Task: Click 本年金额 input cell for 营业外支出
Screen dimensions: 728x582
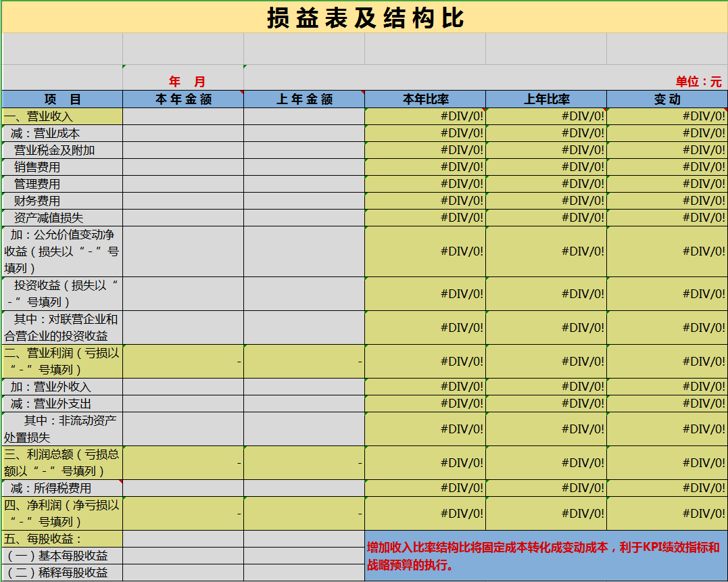Action: pos(183,404)
